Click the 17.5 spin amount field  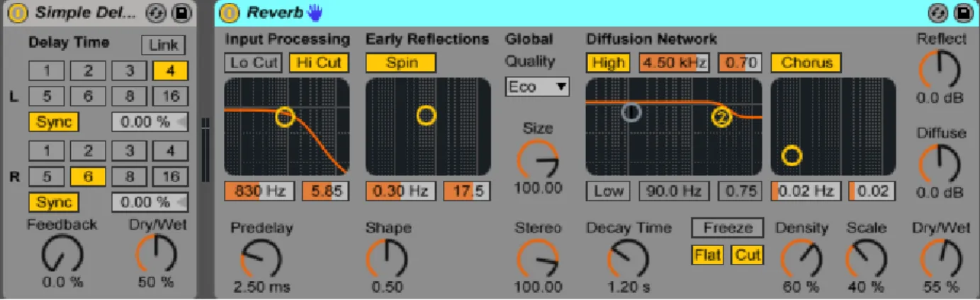467,191
